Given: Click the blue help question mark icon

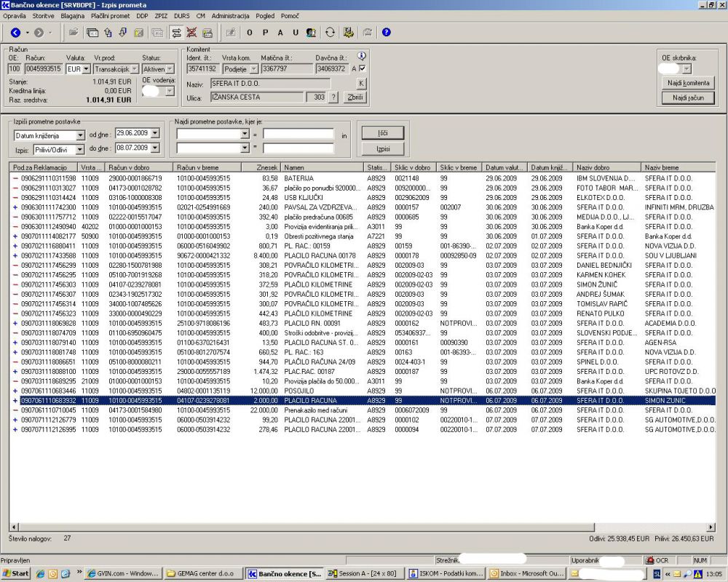Looking at the screenshot, I should (x=387, y=32).
